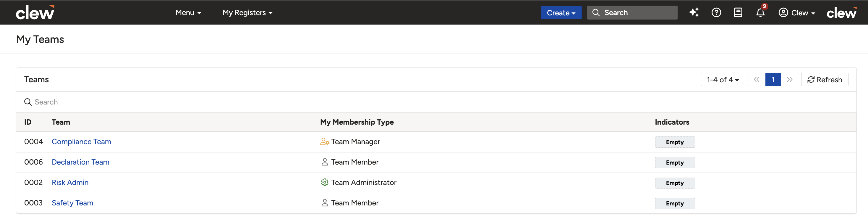Click the Team Administrator membership text
Image resolution: width=868 pixels, height=222 pixels.
(x=364, y=183)
